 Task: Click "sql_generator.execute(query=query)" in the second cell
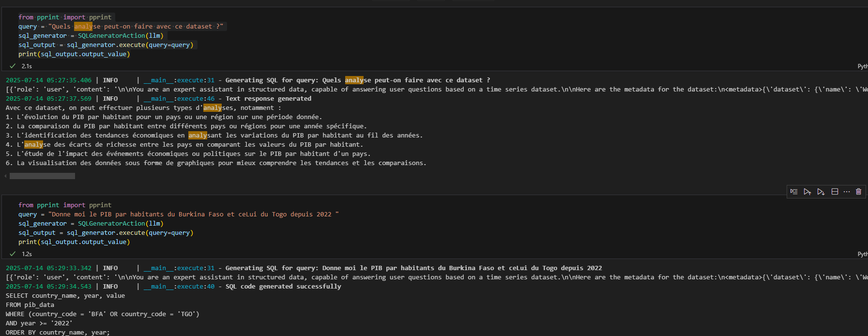click(x=130, y=233)
